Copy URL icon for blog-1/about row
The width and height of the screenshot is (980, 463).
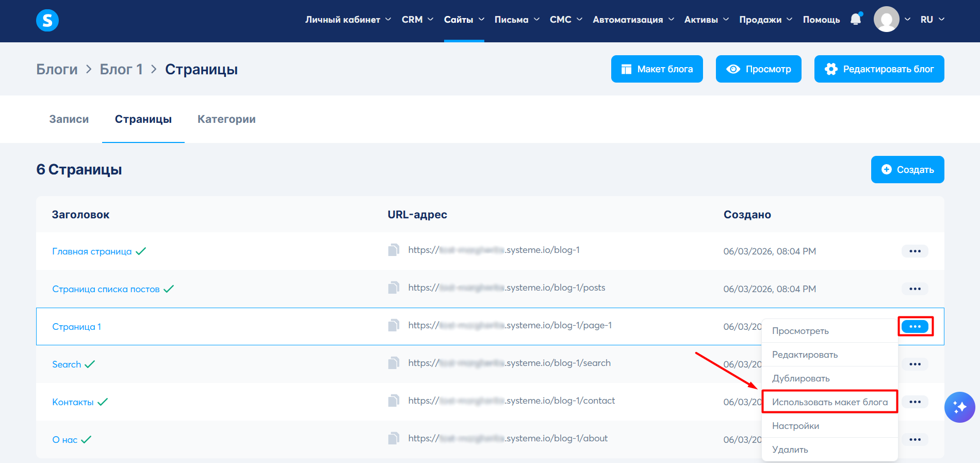pyautogui.click(x=394, y=439)
